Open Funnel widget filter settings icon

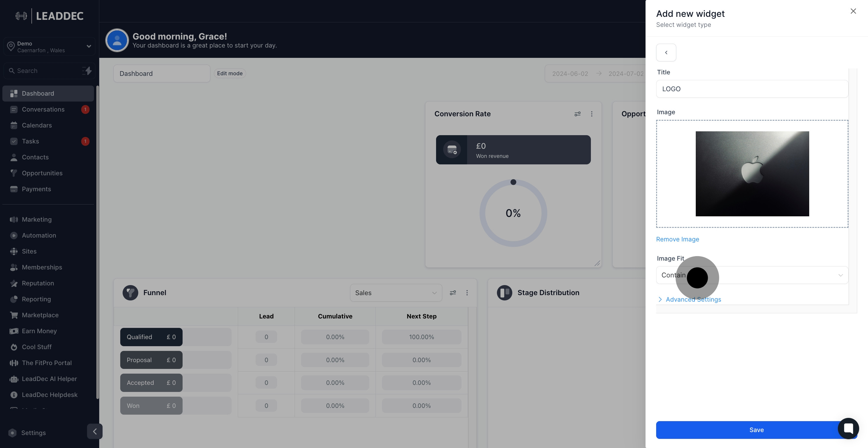tap(453, 293)
